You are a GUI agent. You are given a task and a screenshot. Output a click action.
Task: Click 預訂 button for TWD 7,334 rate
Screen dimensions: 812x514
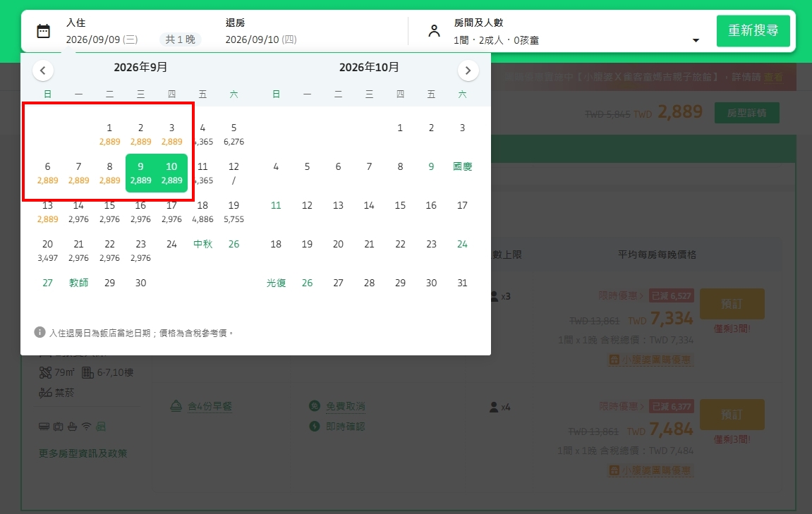(x=732, y=304)
